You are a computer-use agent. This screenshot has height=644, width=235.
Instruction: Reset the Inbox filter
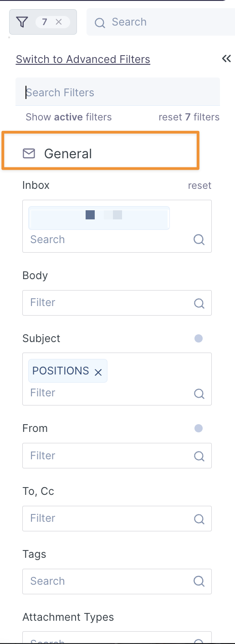pos(200,186)
